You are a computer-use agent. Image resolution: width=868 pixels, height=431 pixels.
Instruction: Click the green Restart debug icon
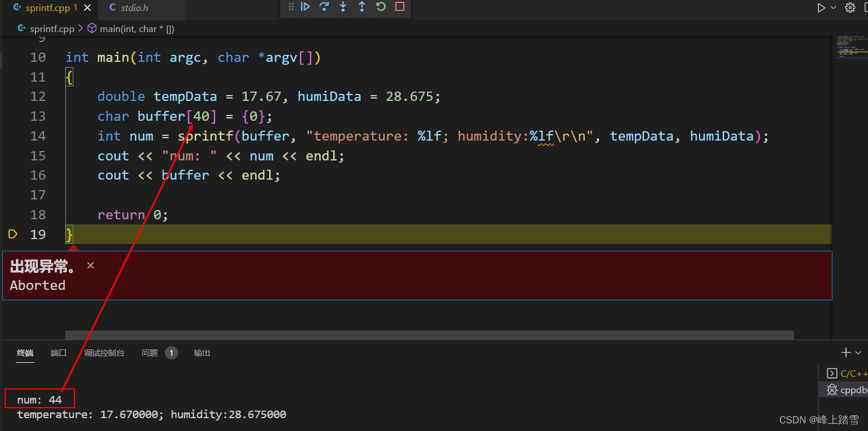pos(380,6)
